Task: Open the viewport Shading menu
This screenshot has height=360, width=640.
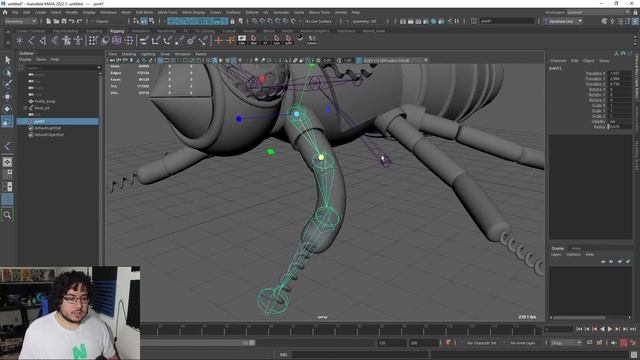Action: (129, 54)
